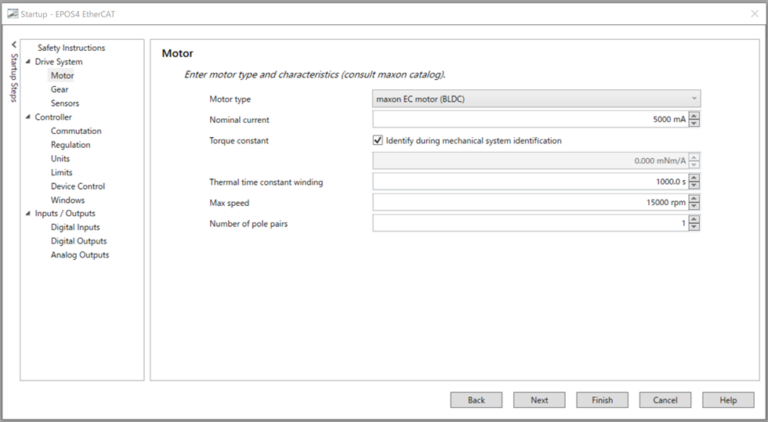Toggle Identify during mechanical system identification
Image resolution: width=768 pixels, height=422 pixels.
[x=378, y=140]
